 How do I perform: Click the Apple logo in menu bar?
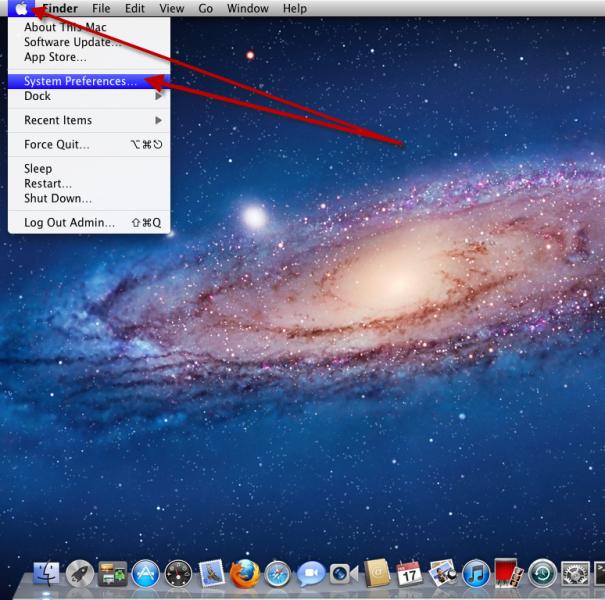click(22, 8)
